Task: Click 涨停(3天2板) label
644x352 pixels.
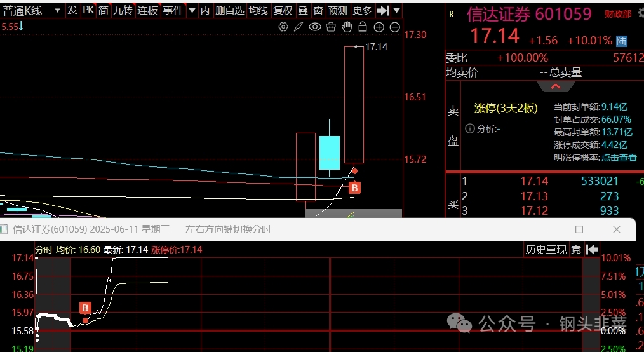Action: (x=506, y=108)
